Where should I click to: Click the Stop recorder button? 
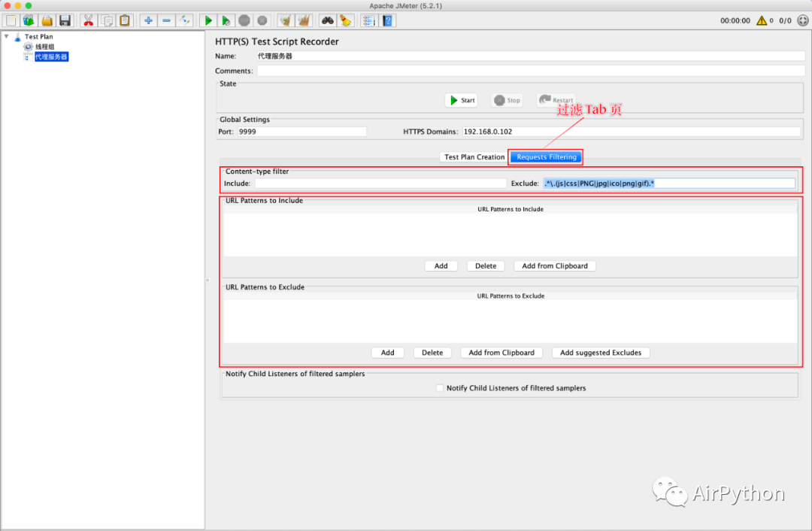[x=507, y=101]
